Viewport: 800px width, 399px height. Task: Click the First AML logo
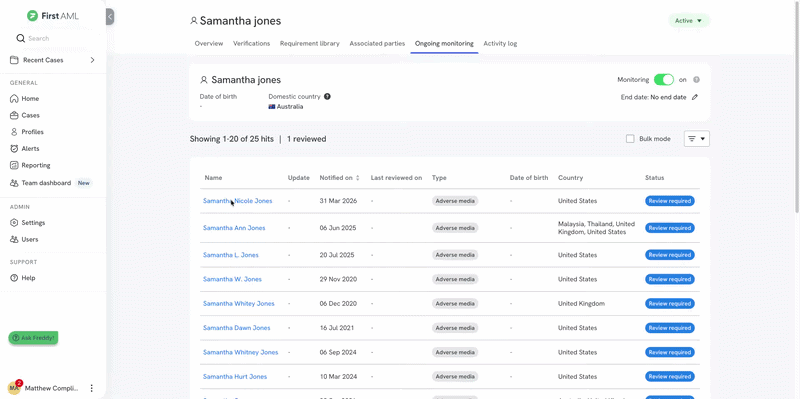53,16
